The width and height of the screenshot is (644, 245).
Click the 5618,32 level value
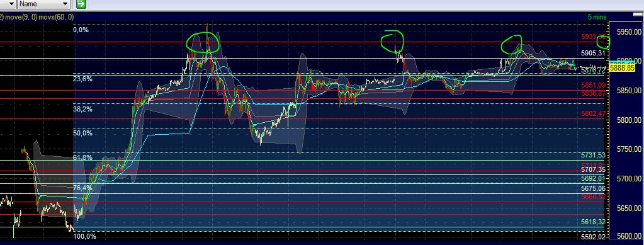(x=593, y=222)
